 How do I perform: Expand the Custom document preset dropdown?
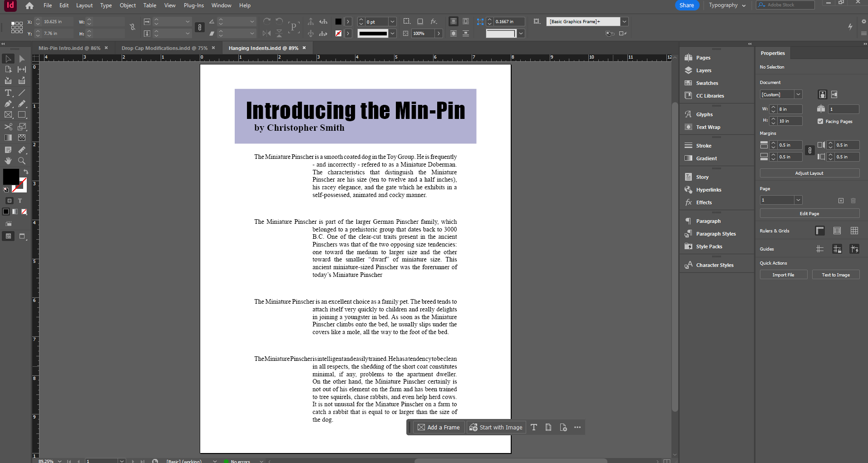click(798, 94)
